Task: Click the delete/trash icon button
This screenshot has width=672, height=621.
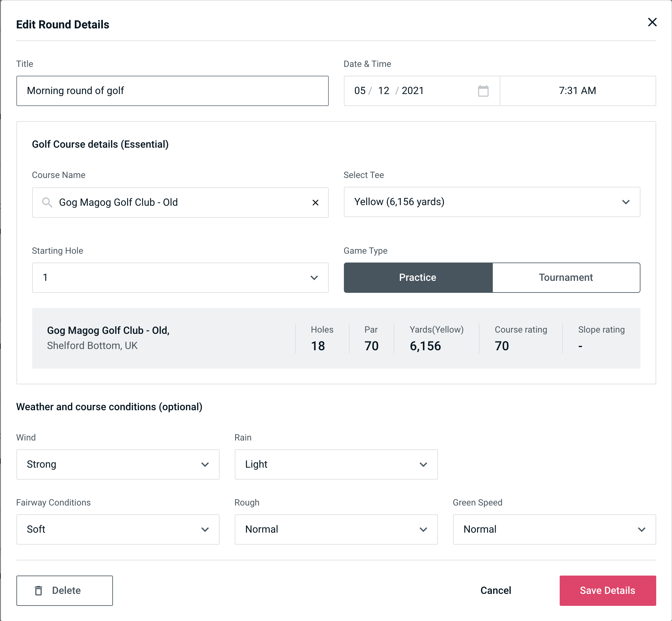Action: 40,591
